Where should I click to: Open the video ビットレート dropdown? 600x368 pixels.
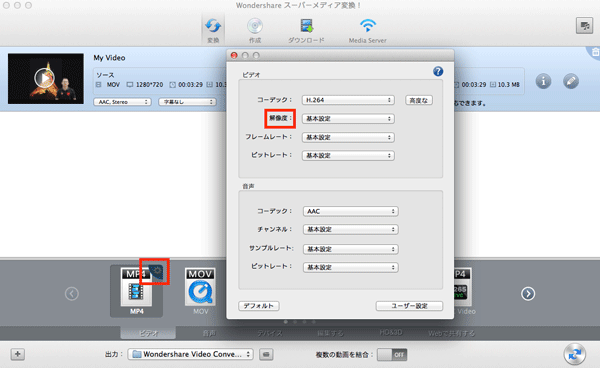tap(348, 156)
